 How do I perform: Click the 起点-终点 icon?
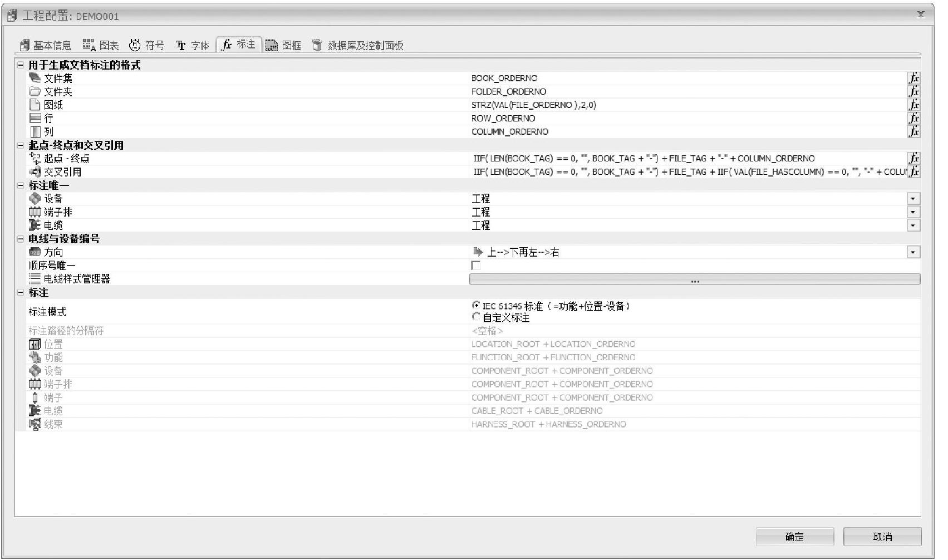coord(35,158)
